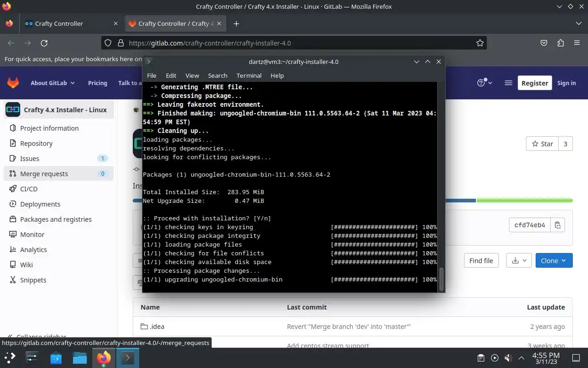The height and width of the screenshot is (368, 588).
Task: Close the Crafty 4.x Installer tab
Action: tap(219, 23)
